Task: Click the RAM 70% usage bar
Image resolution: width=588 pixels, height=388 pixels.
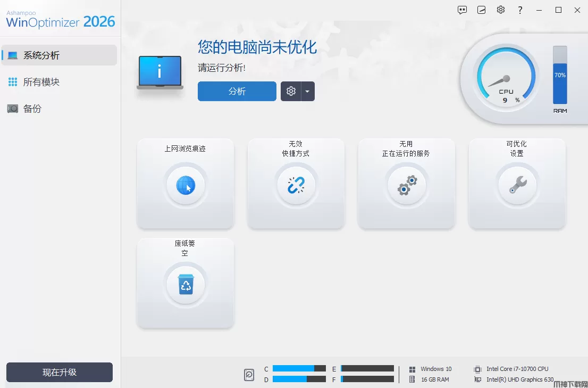Action: click(x=560, y=75)
